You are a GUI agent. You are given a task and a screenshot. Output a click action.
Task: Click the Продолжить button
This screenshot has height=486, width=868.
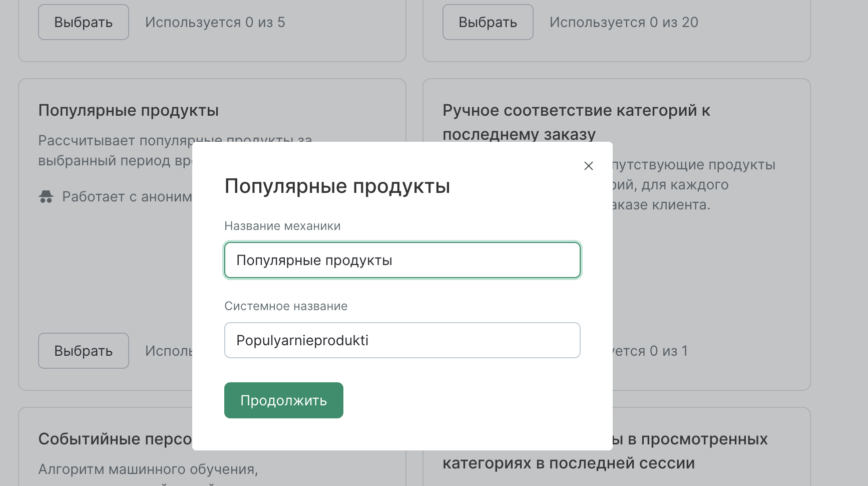[x=284, y=400]
